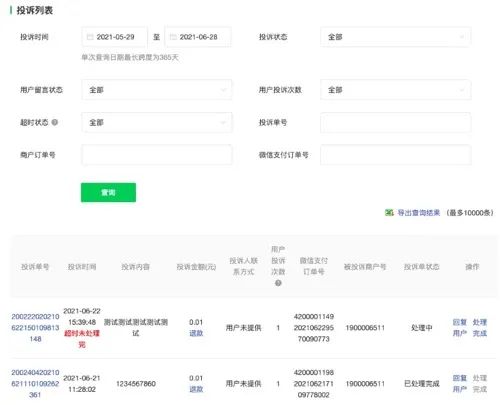Click the 导出查询结果 link
500x405 pixels.
click(x=419, y=213)
